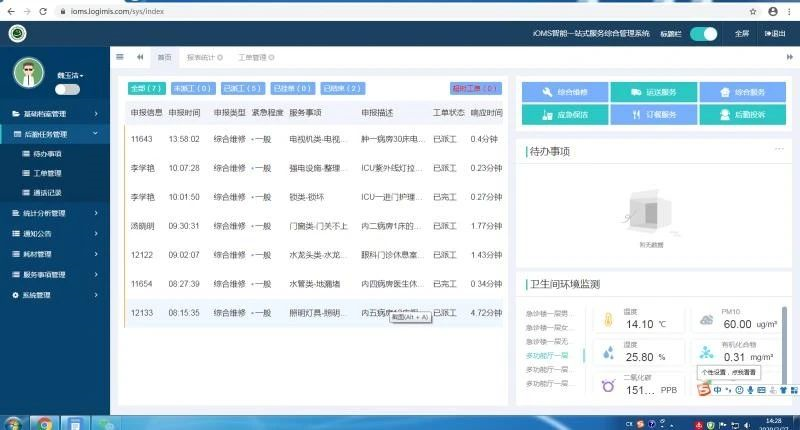
Task: Toggle the 标题栏 switch in the header
Action: tap(704, 33)
